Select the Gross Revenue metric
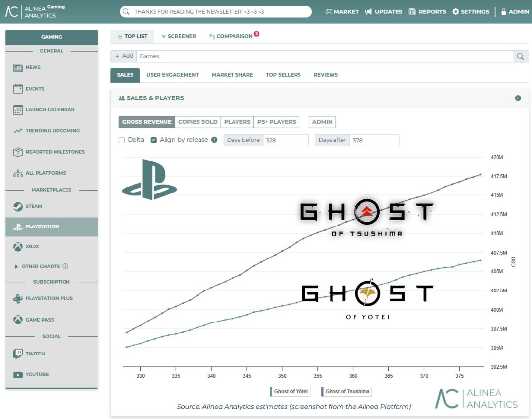This screenshot has width=532, height=419. point(147,122)
